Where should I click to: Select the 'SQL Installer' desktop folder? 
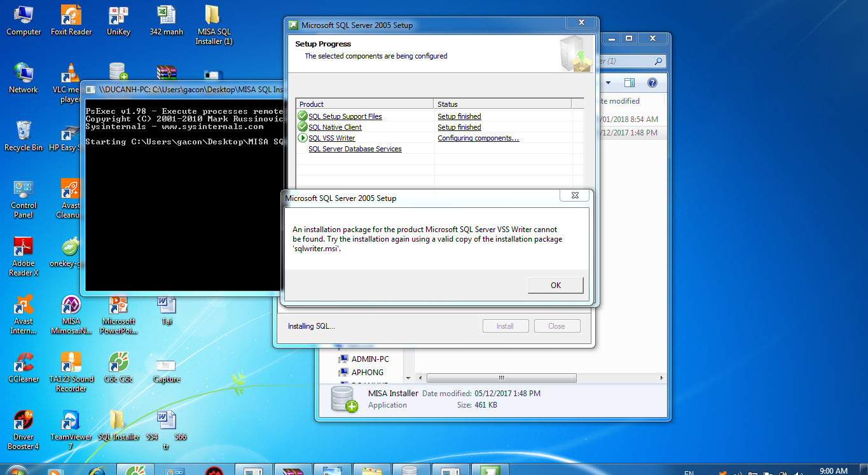[118, 425]
